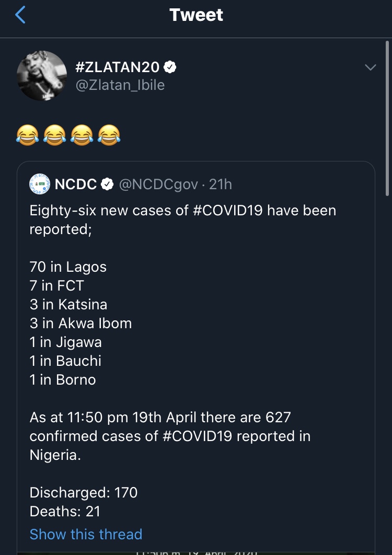Click the verified badge next to NCDC
This screenshot has height=555, width=392.
point(108,184)
